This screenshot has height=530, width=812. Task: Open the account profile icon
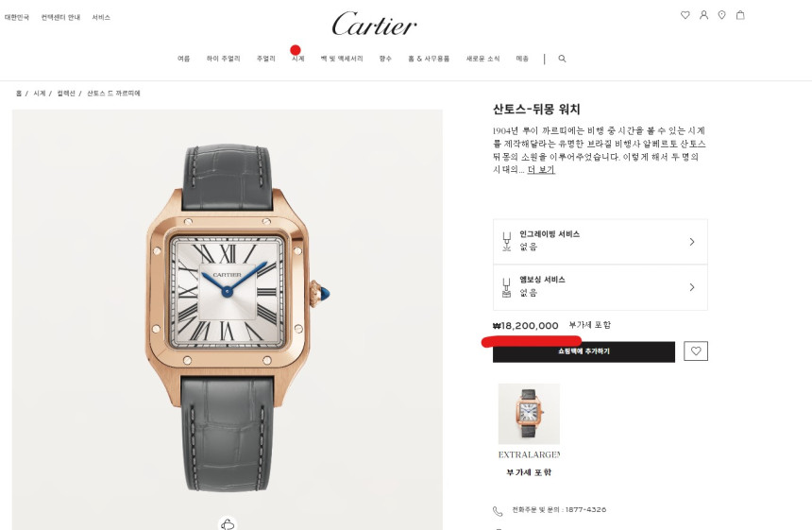tap(703, 15)
